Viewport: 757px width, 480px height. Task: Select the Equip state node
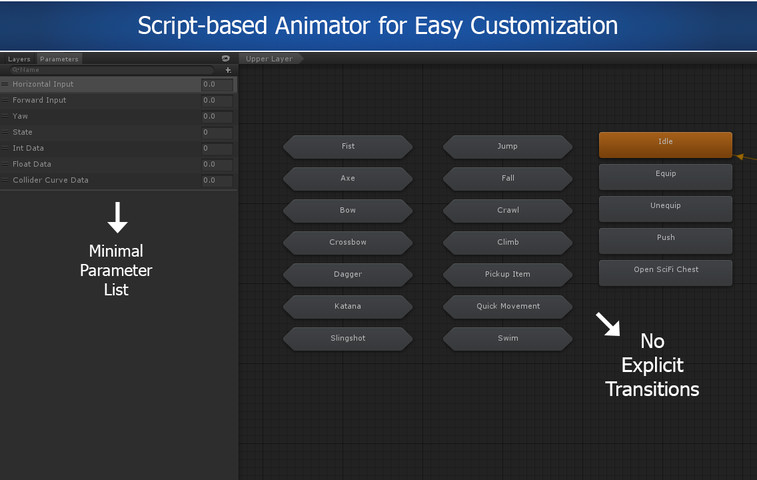click(x=665, y=176)
